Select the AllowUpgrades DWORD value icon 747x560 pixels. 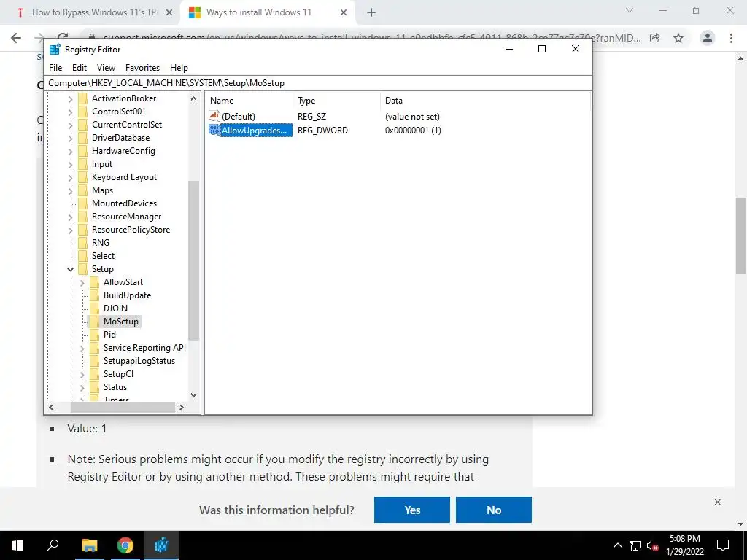pos(214,130)
